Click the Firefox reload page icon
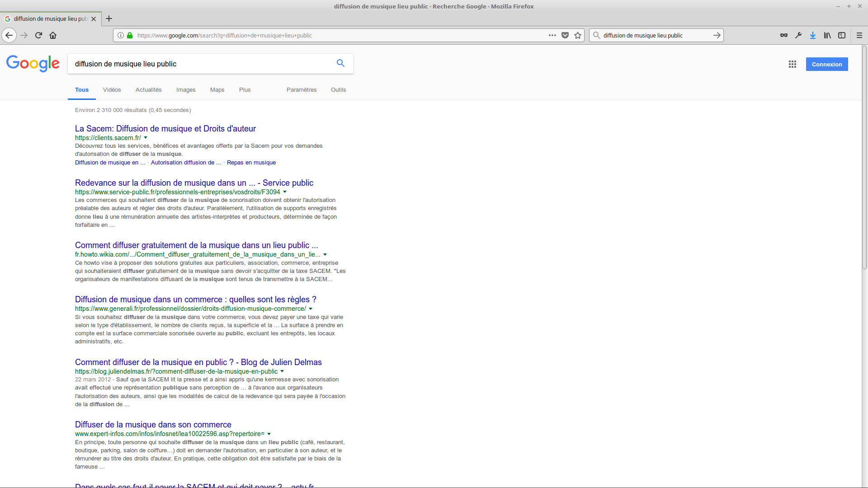868x488 pixels. click(x=38, y=35)
